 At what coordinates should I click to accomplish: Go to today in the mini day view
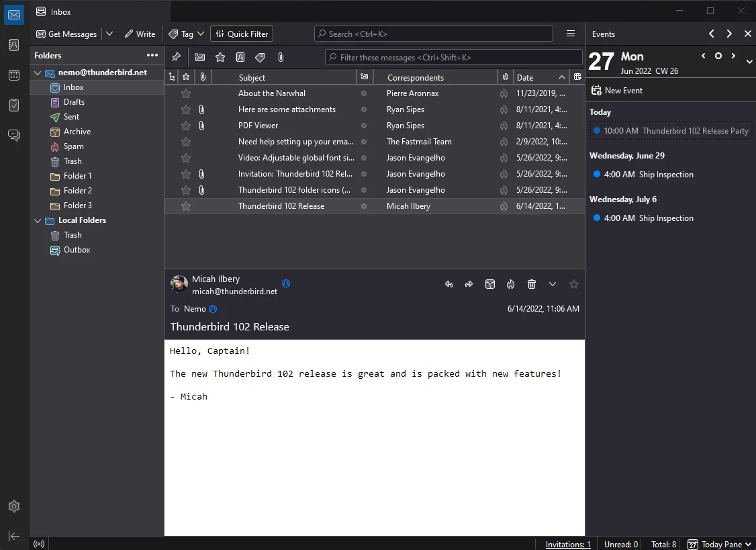(x=718, y=56)
